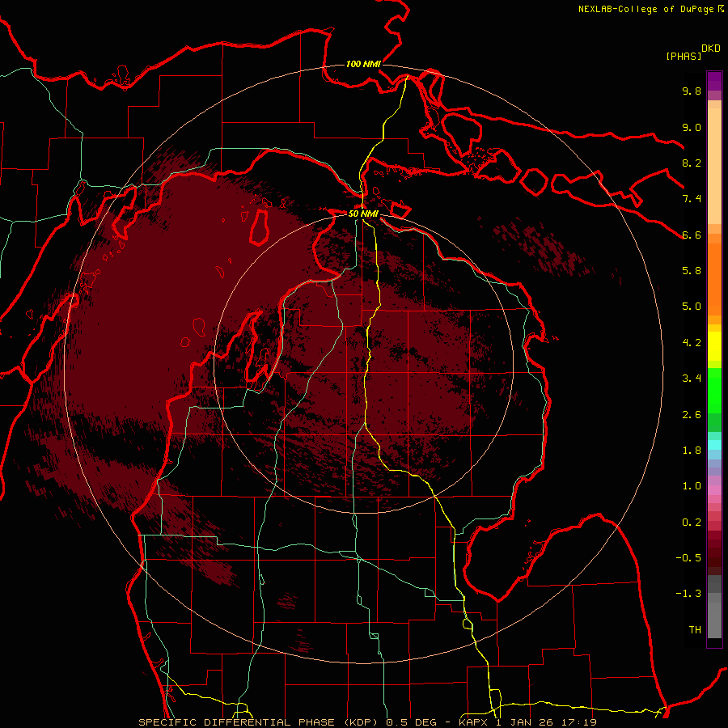This screenshot has height=728, width=728.
Task: Pick the cyan swatch above 1.8
Action: click(714, 445)
